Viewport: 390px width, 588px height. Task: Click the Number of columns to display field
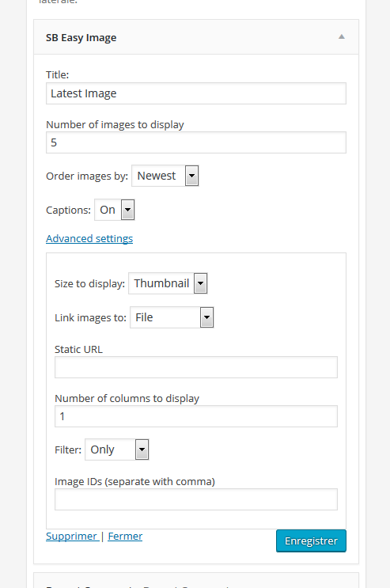(196, 416)
